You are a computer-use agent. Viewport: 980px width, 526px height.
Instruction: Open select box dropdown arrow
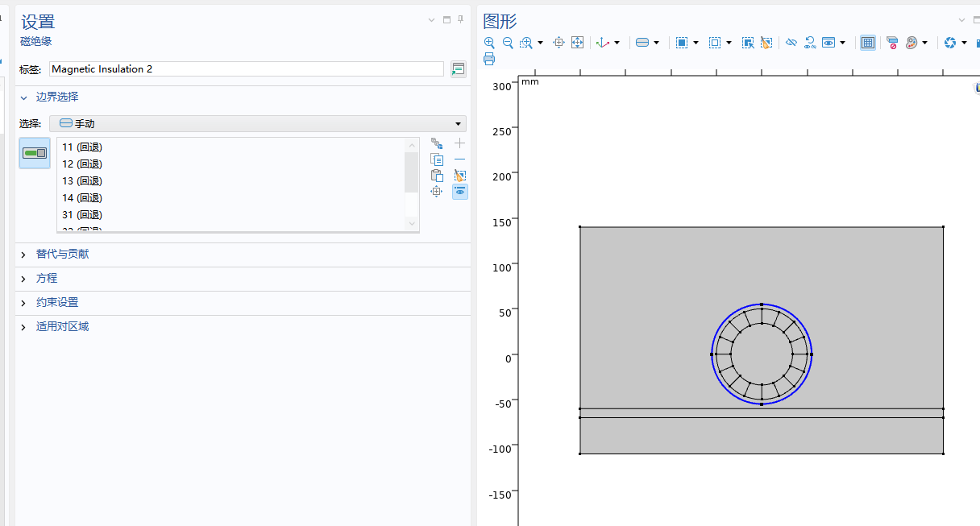click(x=696, y=43)
